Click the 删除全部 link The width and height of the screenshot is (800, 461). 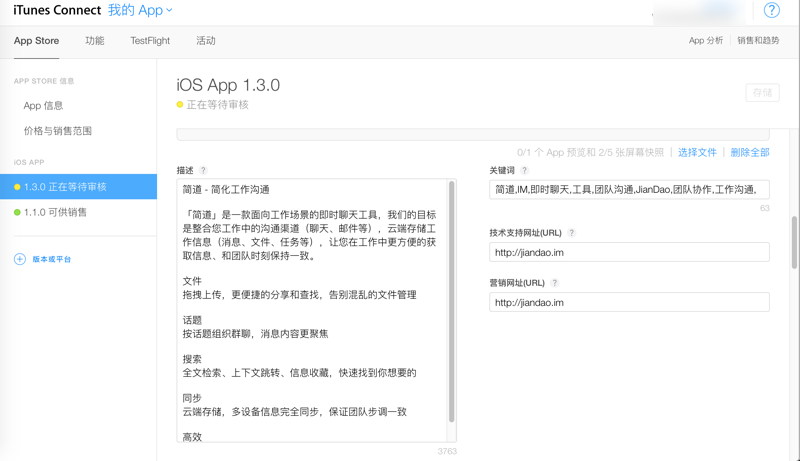pos(750,153)
